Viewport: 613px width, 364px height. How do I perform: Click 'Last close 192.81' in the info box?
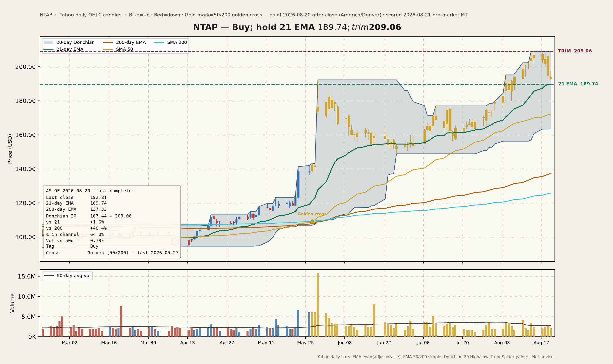click(76, 198)
